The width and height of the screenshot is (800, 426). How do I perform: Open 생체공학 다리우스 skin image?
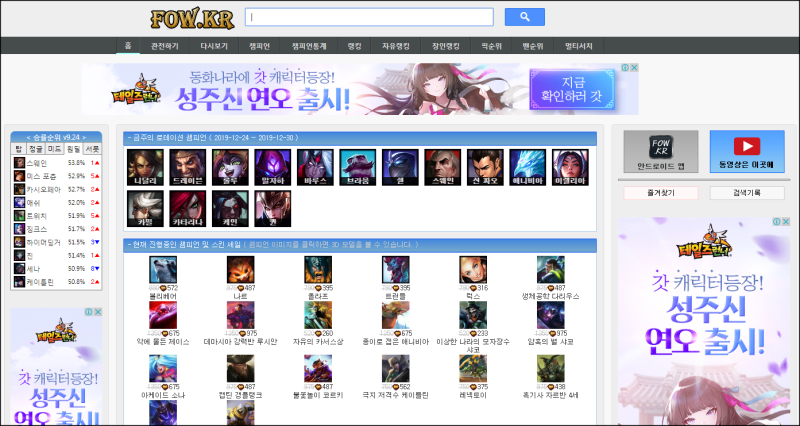pos(551,269)
